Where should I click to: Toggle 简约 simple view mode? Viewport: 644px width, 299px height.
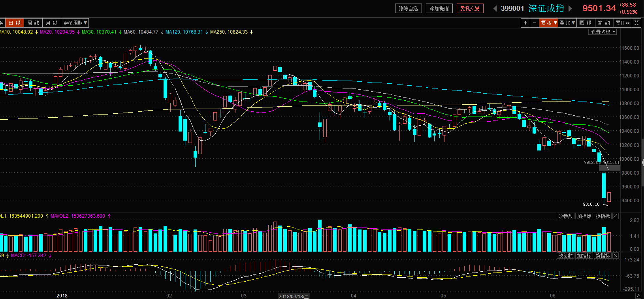point(604,23)
